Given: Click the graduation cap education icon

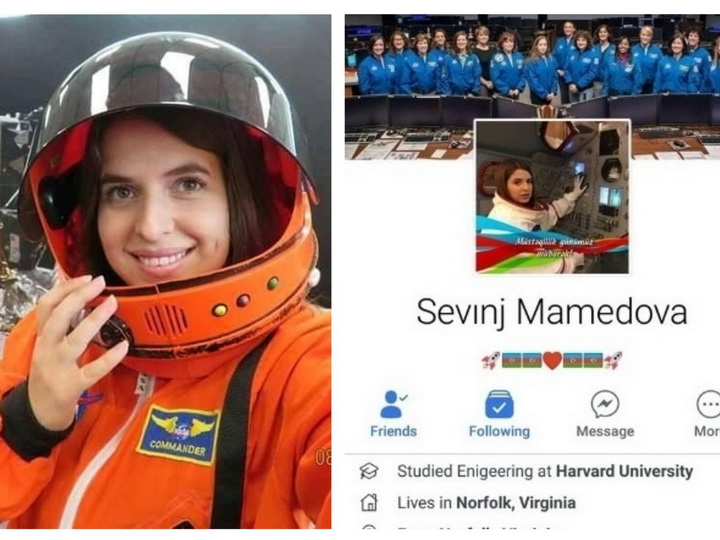Looking at the screenshot, I should point(369,471).
